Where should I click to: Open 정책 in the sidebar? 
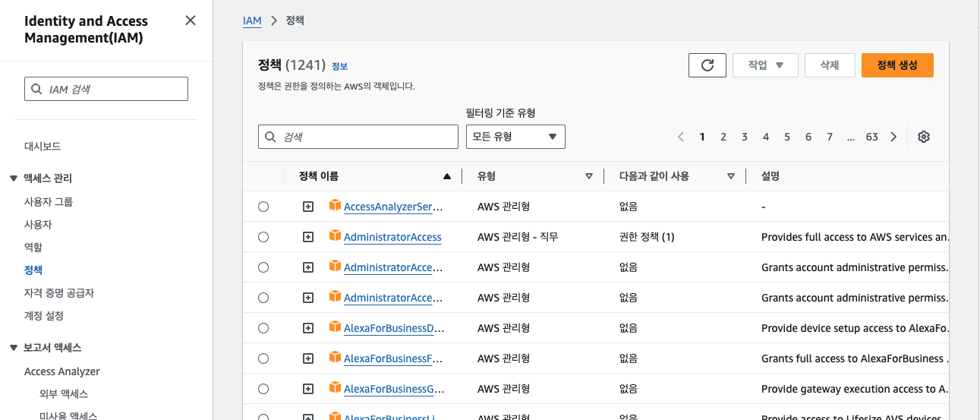coord(33,270)
